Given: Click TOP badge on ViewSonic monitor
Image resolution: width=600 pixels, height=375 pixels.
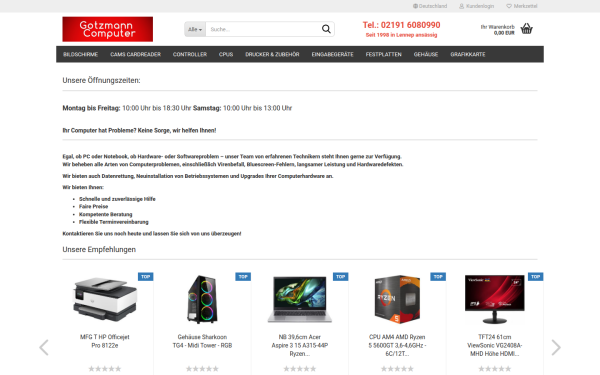Looking at the screenshot, I should tap(536, 277).
